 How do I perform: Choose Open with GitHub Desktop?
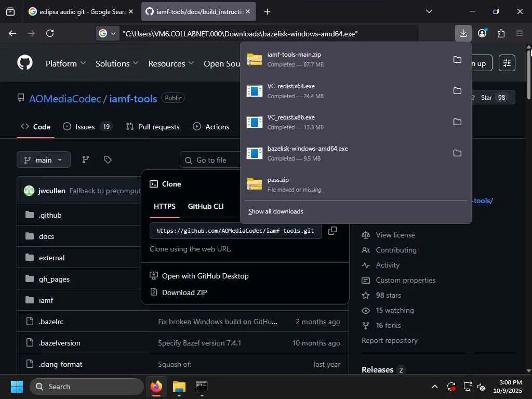(x=205, y=276)
